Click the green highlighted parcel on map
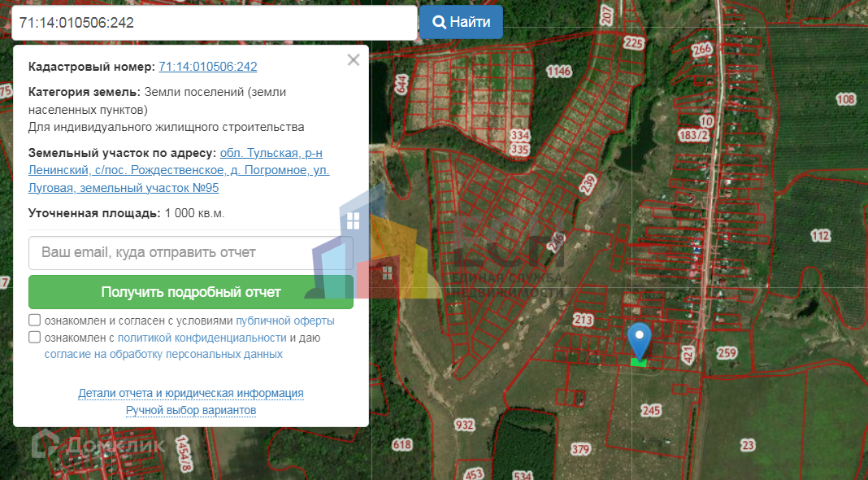Image resolution: width=868 pixels, height=480 pixels. pyautogui.click(x=639, y=363)
